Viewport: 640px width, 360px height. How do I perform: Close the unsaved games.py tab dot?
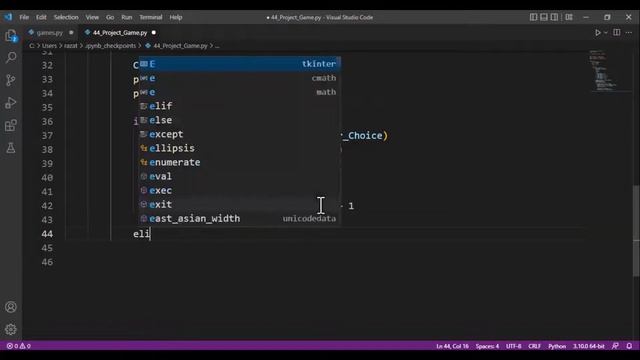pos(71,32)
